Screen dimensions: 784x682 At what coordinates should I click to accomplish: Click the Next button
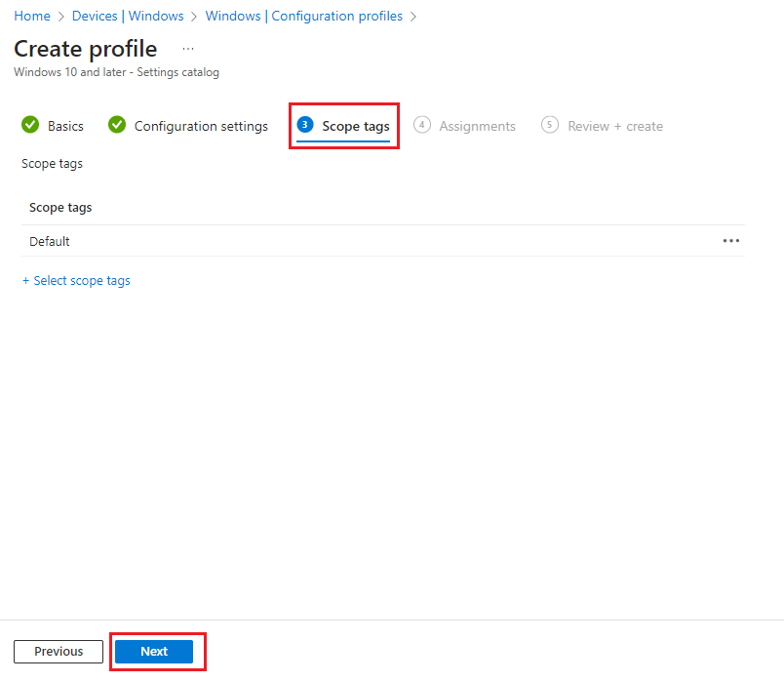(153, 651)
